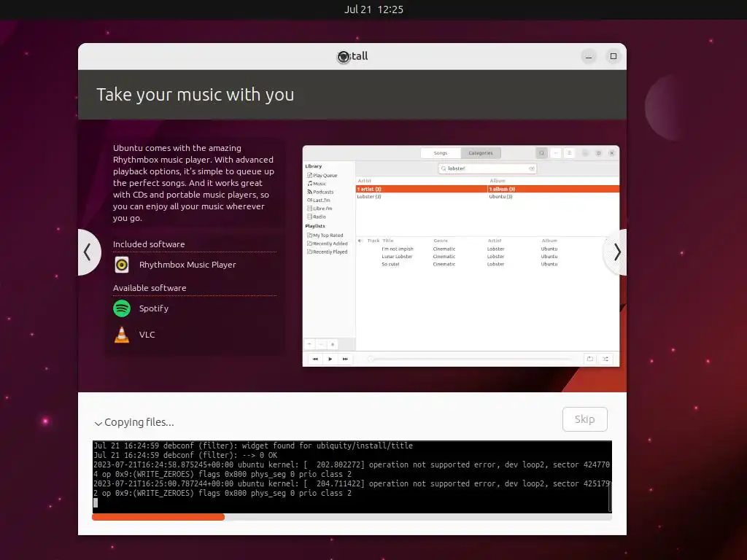Select Libre.fm in Rhythmbox screenshot library
Image resolution: width=747 pixels, height=560 pixels.
coord(320,209)
